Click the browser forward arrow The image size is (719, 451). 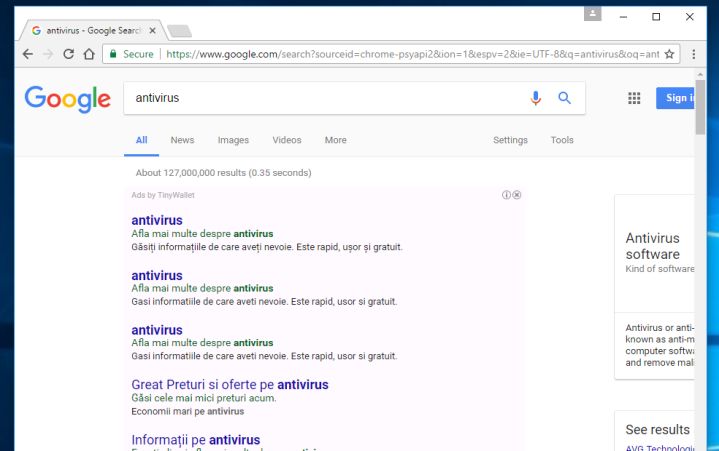[x=48, y=54]
